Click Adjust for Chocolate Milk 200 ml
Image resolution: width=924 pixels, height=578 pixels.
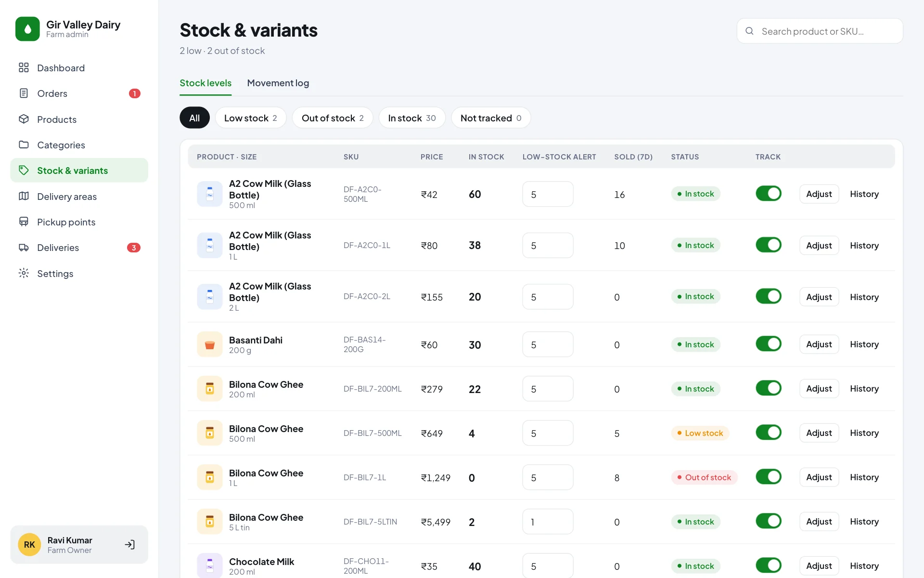819,566
